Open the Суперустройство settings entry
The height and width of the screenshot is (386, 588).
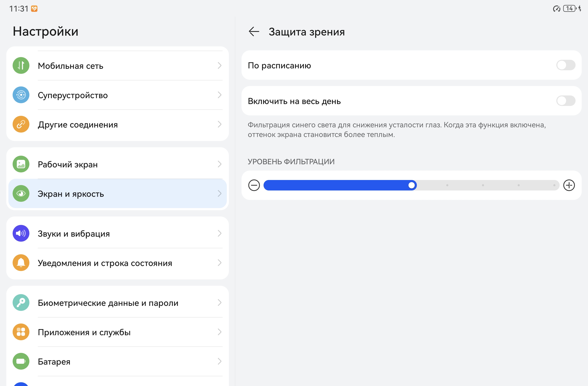click(x=73, y=95)
